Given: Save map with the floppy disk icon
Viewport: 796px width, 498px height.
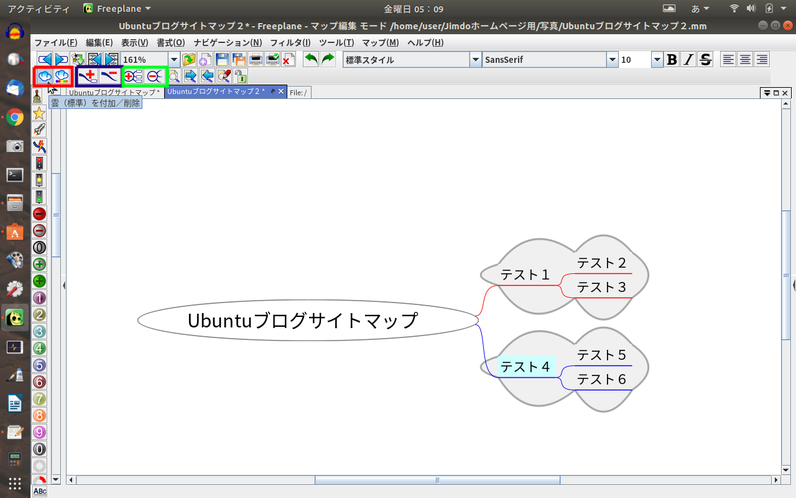Looking at the screenshot, I should pyautogui.click(x=222, y=59).
